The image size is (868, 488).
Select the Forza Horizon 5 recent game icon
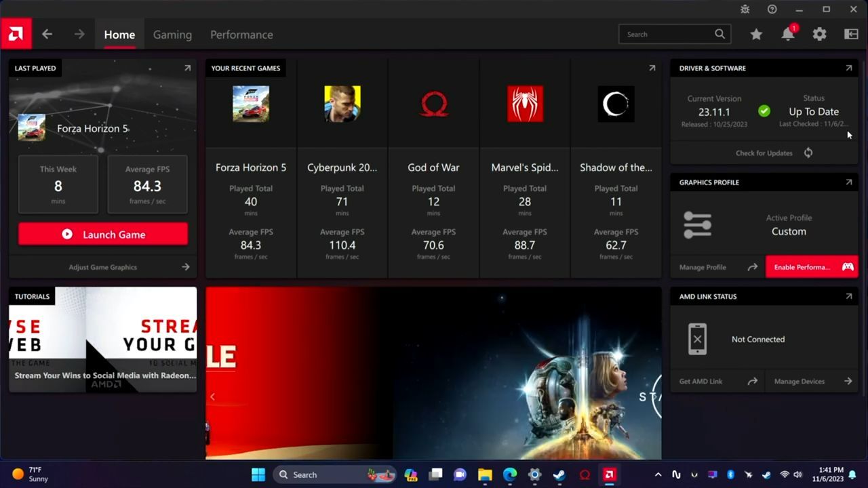(x=251, y=104)
